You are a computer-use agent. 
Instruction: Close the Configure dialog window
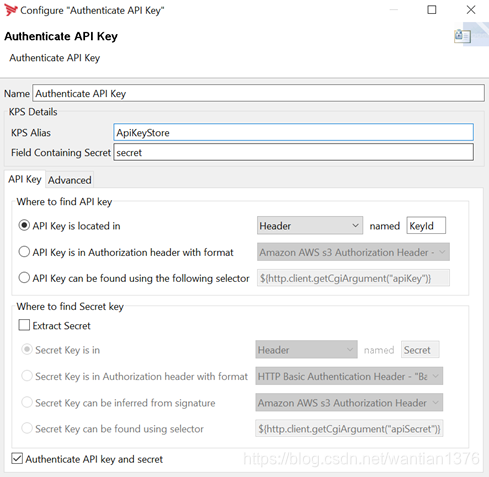click(471, 10)
